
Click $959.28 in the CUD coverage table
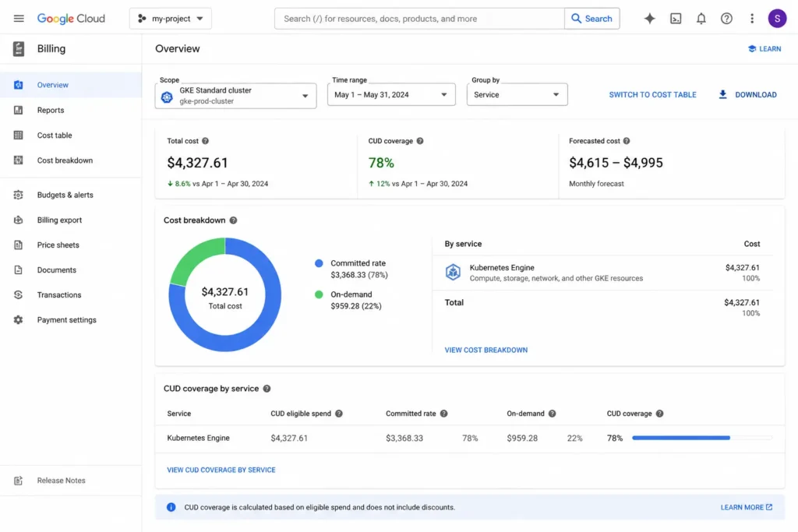522,438
